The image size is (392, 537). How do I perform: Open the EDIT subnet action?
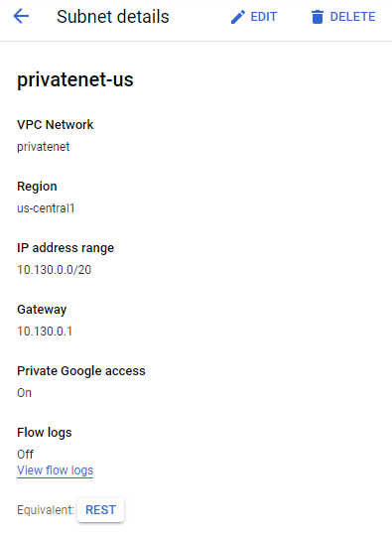point(254,17)
